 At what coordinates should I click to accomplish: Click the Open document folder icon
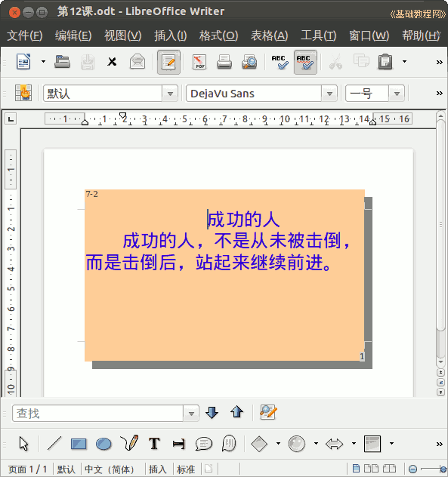[x=62, y=62]
